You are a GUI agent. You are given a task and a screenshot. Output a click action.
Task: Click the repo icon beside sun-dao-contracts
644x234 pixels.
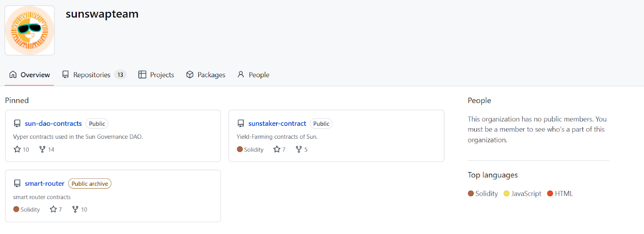[x=17, y=123]
